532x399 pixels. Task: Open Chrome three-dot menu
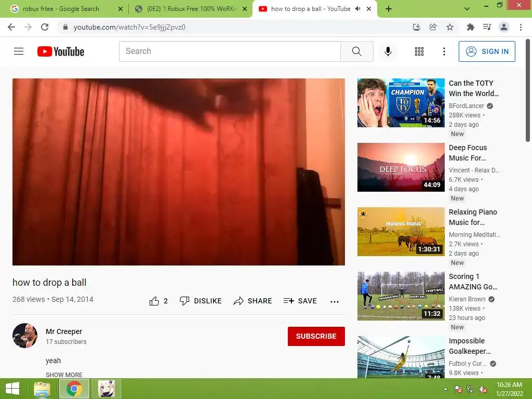click(521, 27)
